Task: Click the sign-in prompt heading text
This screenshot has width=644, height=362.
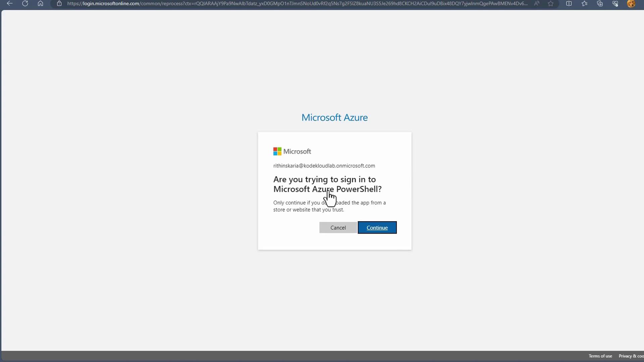Action: [327, 184]
